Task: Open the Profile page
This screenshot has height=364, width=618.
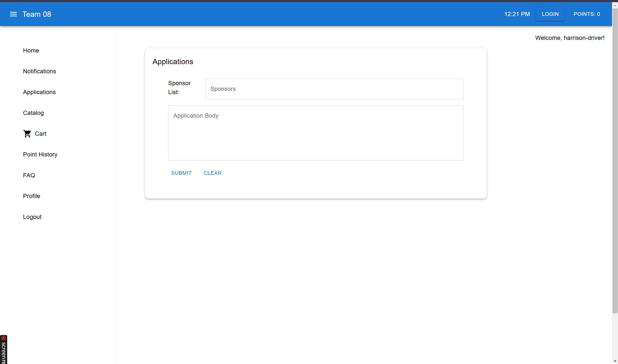Action: [x=31, y=196]
